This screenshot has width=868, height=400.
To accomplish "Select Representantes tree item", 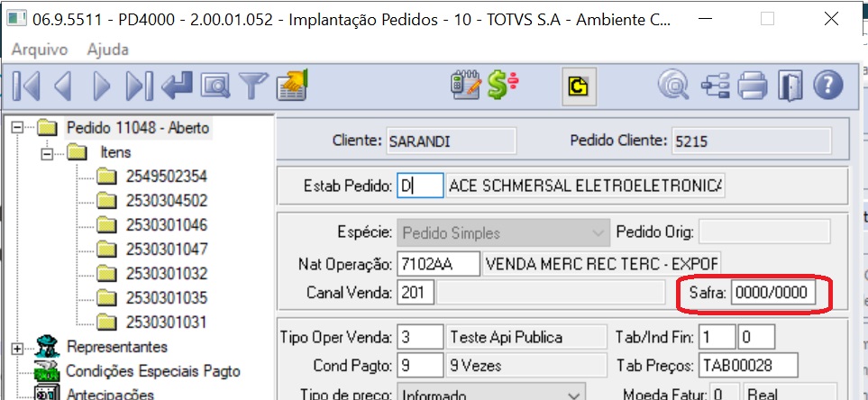I will coord(117,347).
